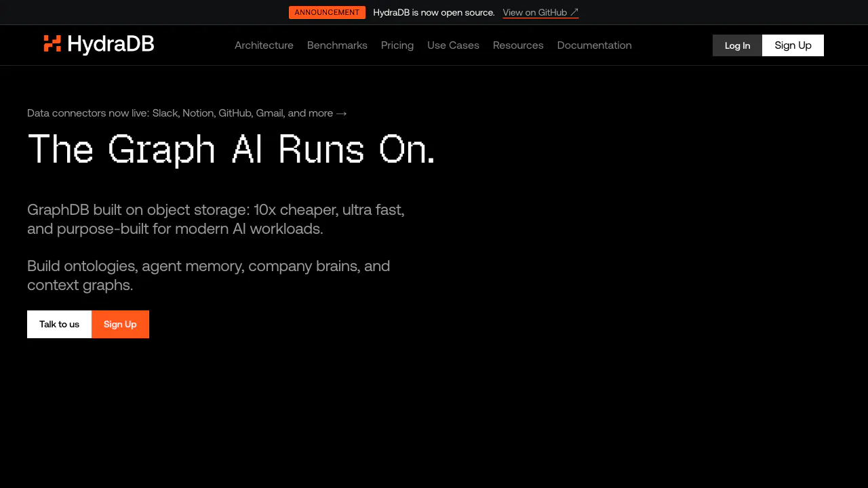Click the orange ANNOUNCEMENT badge
Image resolution: width=868 pixels, height=488 pixels.
(327, 12)
